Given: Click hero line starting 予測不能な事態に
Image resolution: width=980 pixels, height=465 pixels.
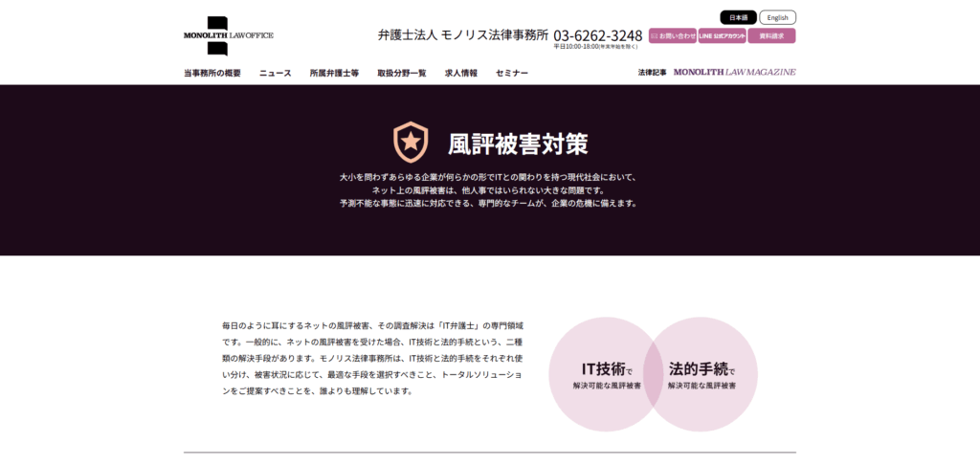Looking at the screenshot, I should (488, 204).
